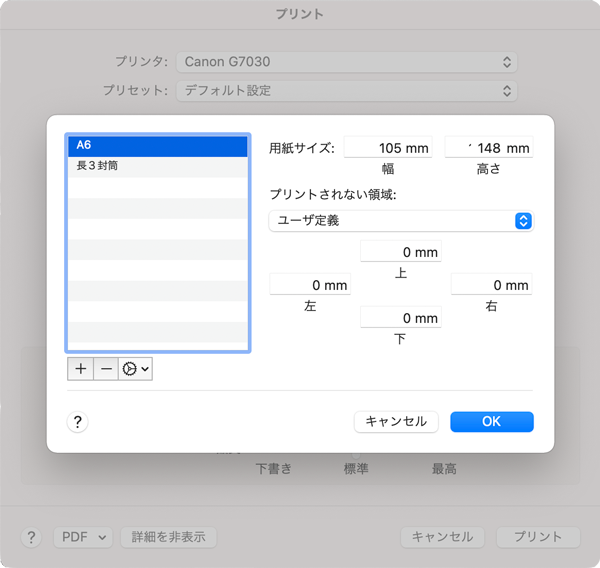Open the プリンタ Canon G7030 dropdown
Image resolution: width=600 pixels, height=568 pixels.
tap(346, 62)
